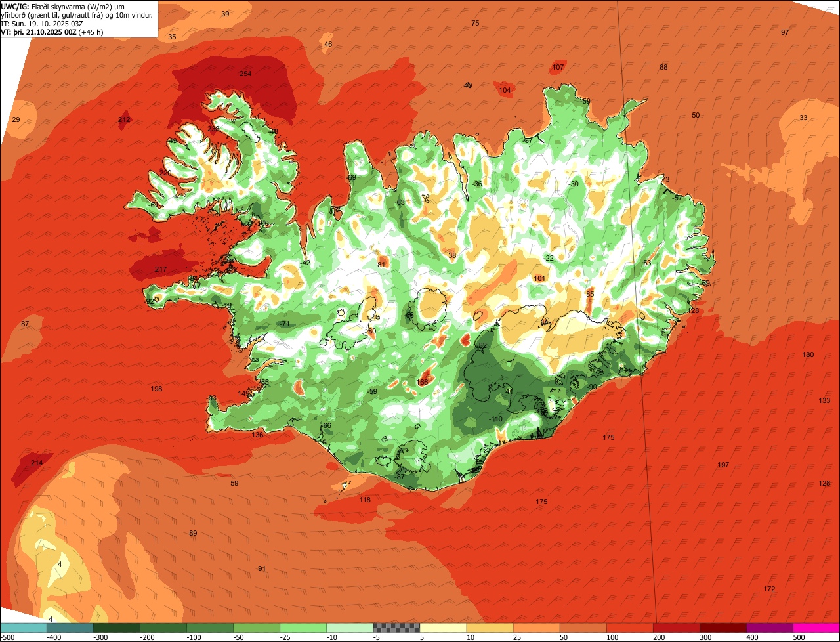Click the '133' value at the east edge
Screen dimensions: 840x642
click(824, 400)
